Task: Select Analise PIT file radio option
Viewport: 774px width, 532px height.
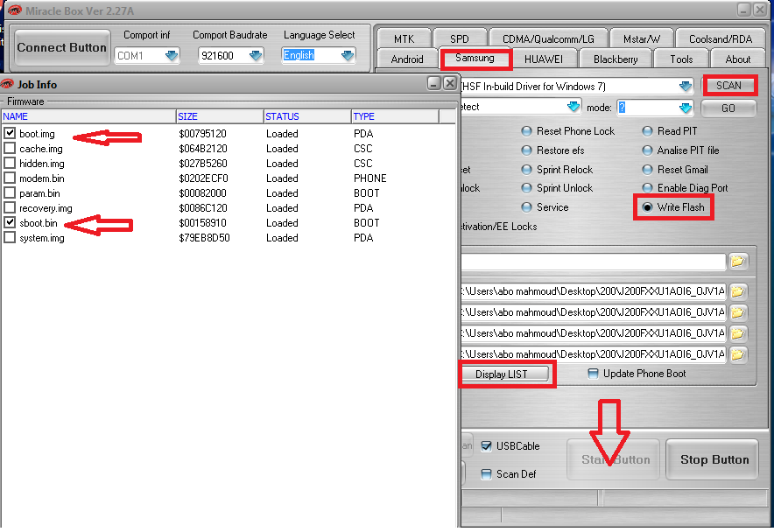Action: (x=647, y=150)
